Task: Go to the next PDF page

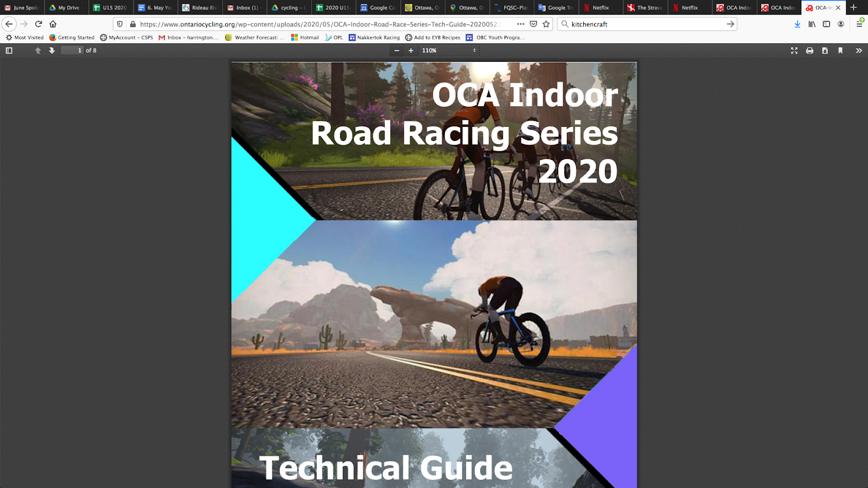Action: (x=52, y=50)
